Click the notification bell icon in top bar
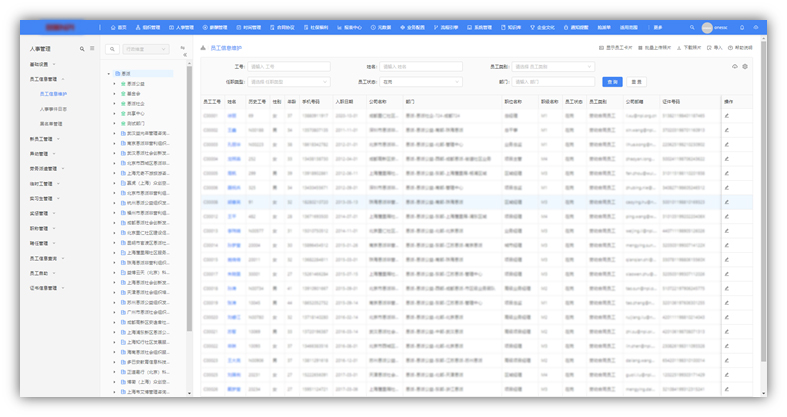 (741, 28)
